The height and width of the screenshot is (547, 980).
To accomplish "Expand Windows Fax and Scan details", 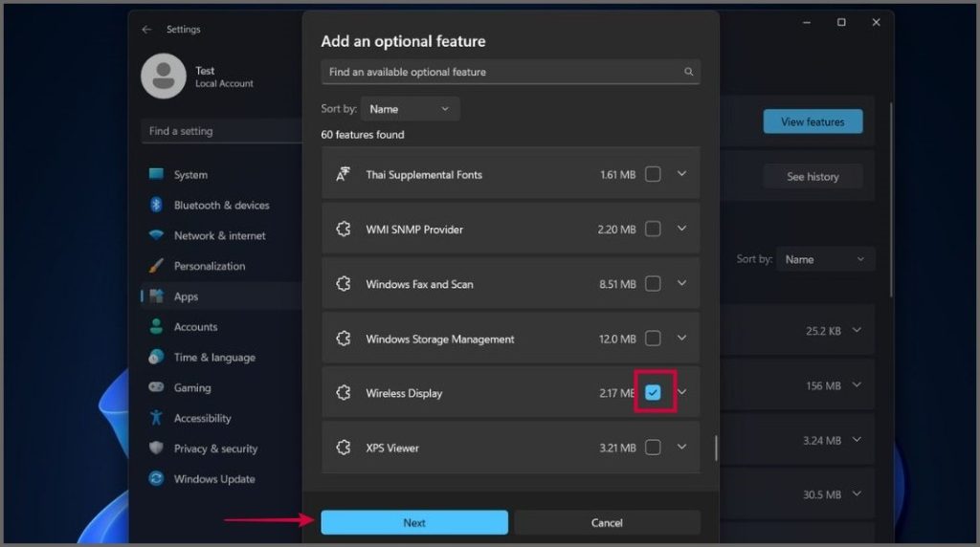I will point(681,283).
